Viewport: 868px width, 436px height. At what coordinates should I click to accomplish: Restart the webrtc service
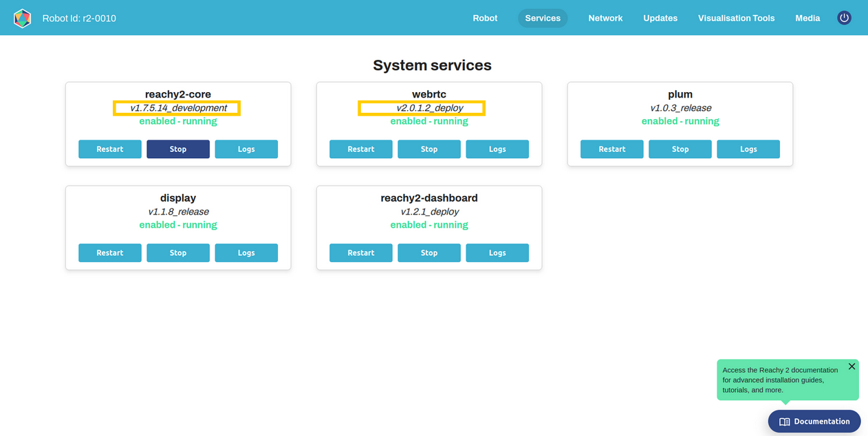click(x=361, y=149)
